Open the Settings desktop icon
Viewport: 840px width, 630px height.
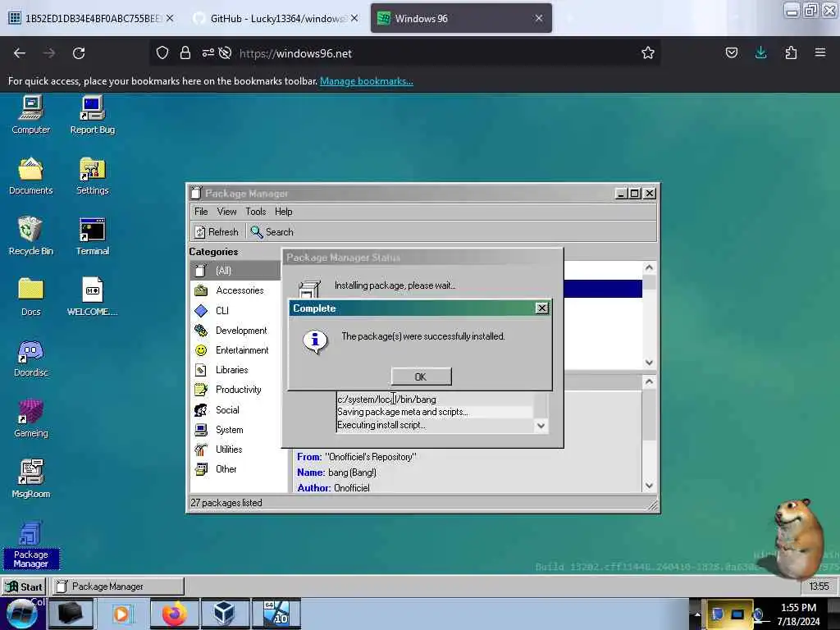click(92, 176)
